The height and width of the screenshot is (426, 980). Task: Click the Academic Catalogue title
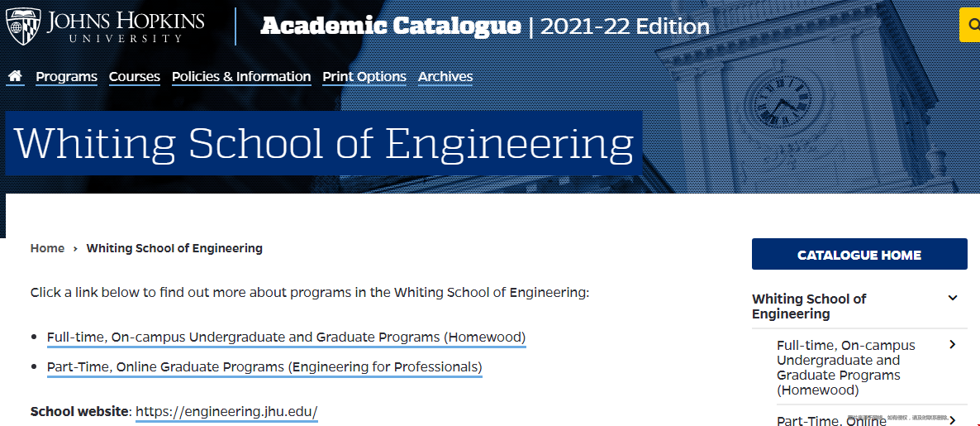click(x=391, y=26)
